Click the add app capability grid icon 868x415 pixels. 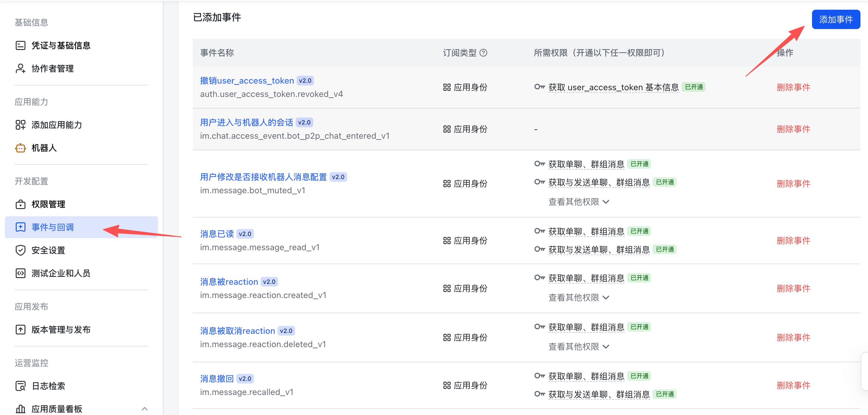[x=21, y=125]
